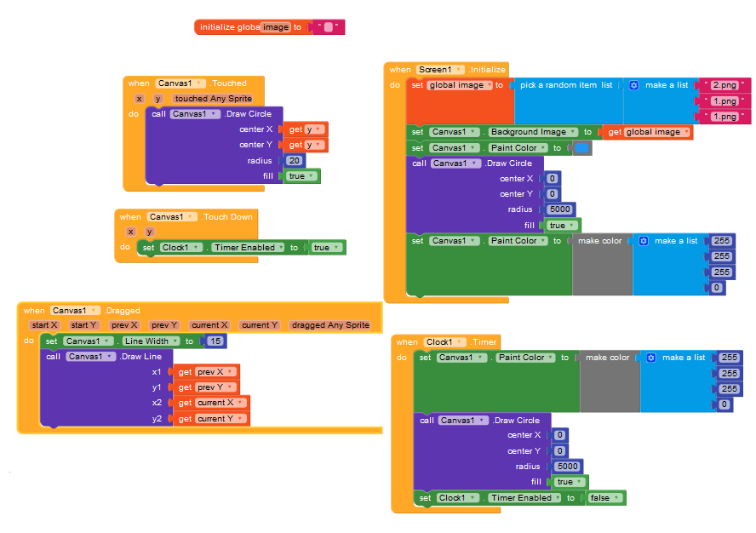Click the 2.png text string
756x533 pixels.
tap(724, 85)
